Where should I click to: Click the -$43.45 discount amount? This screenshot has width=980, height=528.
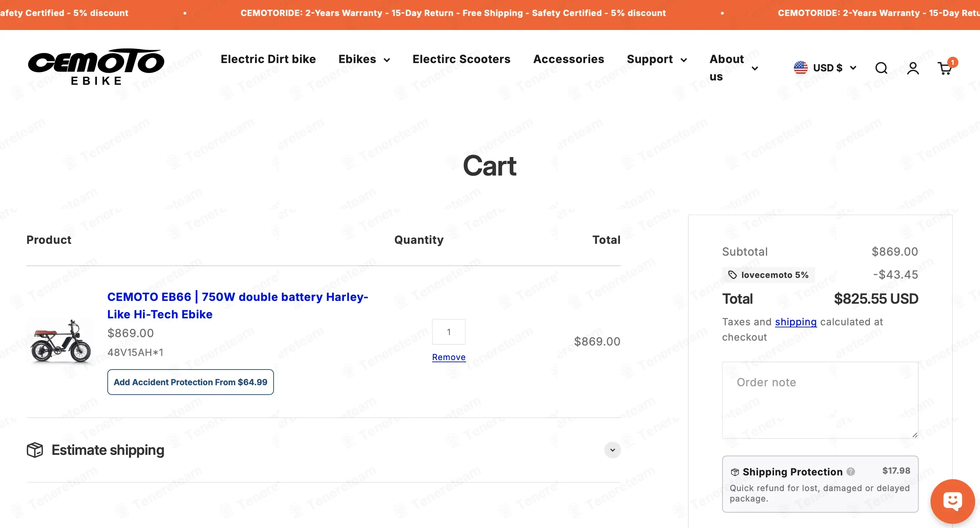click(x=896, y=275)
